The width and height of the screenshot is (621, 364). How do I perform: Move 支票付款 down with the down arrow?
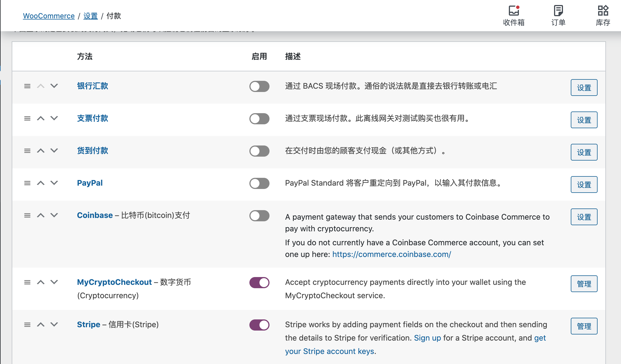tap(54, 118)
